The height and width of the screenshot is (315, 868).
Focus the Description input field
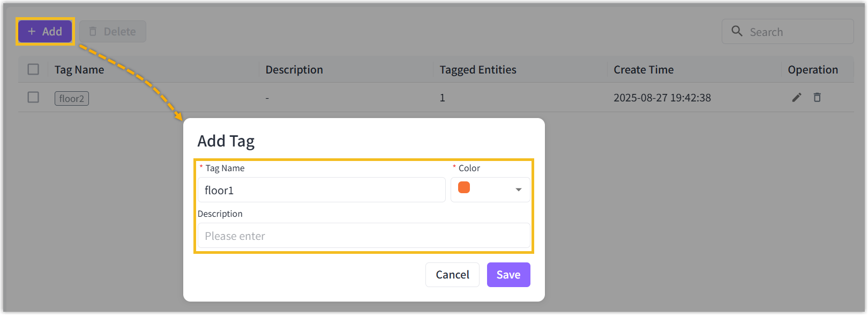364,236
